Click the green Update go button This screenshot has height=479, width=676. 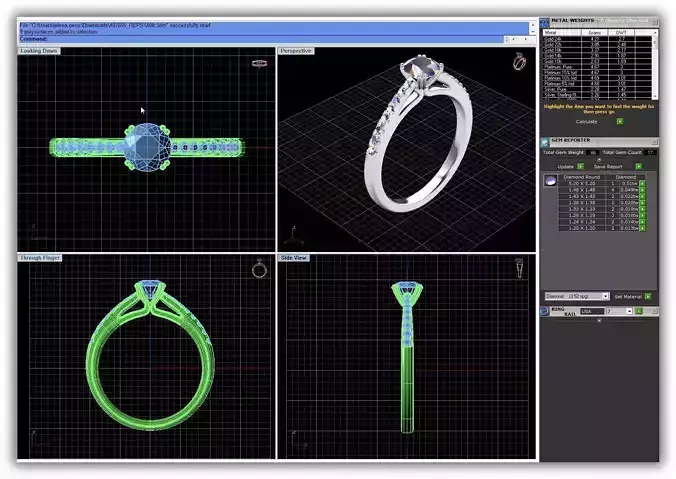[x=581, y=166]
